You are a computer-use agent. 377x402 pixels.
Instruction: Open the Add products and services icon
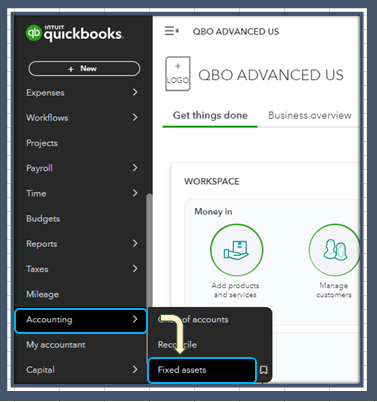pos(236,250)
